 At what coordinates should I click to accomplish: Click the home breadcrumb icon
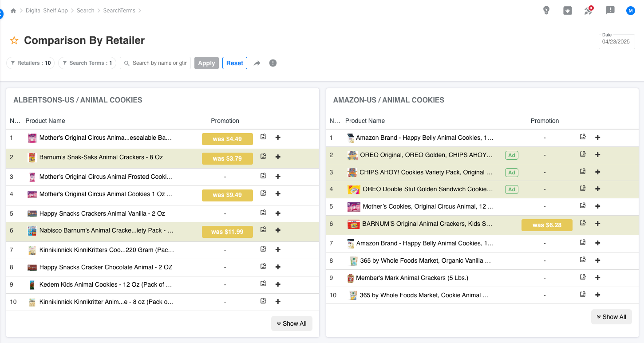(x=13, y=11)
